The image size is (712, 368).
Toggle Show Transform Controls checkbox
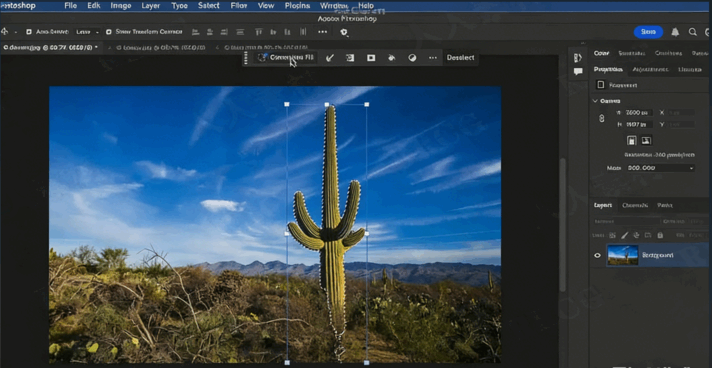point(109,32)
